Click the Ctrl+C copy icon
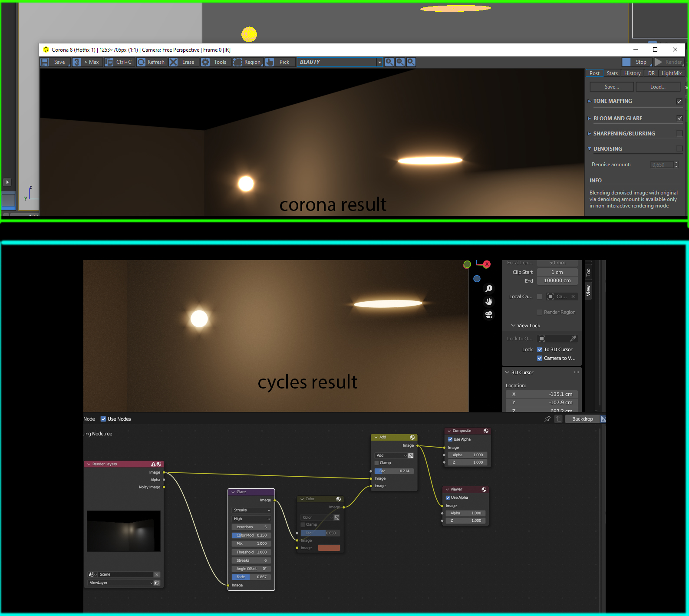The width and height of the screenshot is (689, 616). click(x=109, y=62)
